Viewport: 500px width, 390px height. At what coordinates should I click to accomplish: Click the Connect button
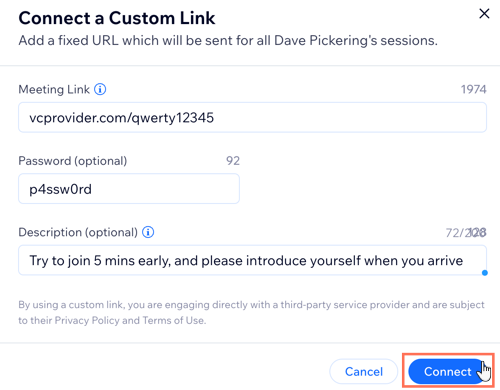(x=447, y=371)
